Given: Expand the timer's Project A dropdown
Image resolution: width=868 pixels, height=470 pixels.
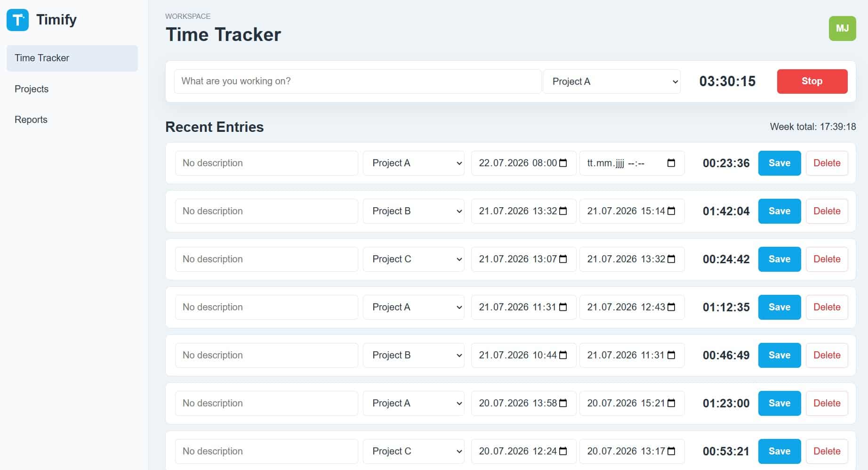Looking at the screenshot, I should pos(612,81).
